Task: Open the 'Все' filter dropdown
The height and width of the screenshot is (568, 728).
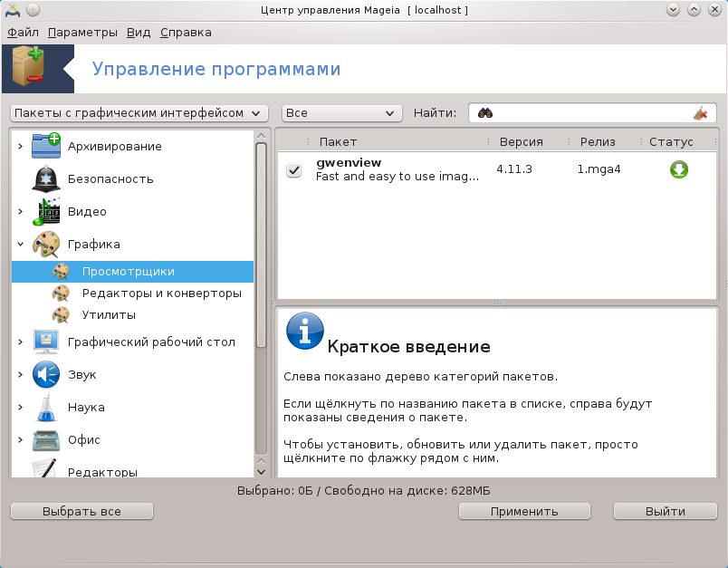Action: [x=341, y=113]
